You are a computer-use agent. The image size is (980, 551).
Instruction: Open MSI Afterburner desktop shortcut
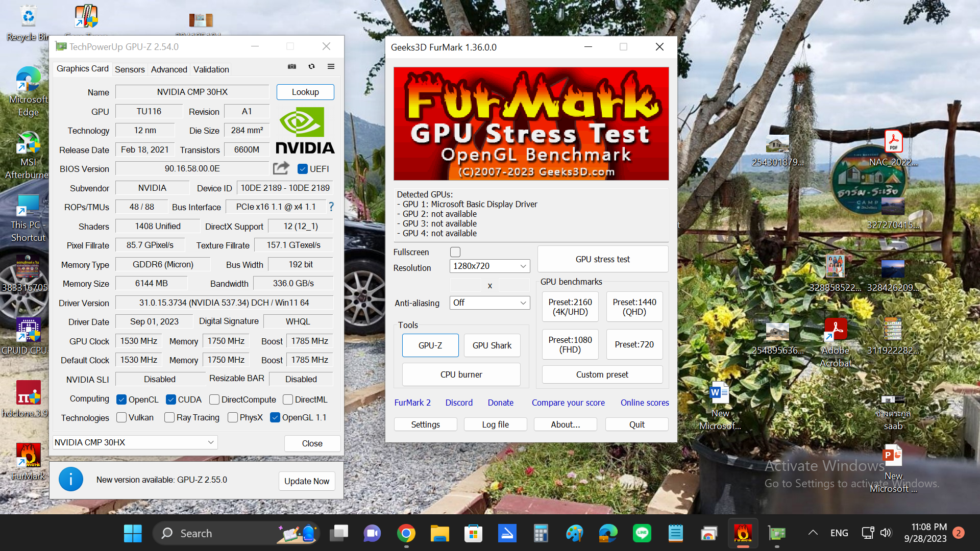point(28,156)
